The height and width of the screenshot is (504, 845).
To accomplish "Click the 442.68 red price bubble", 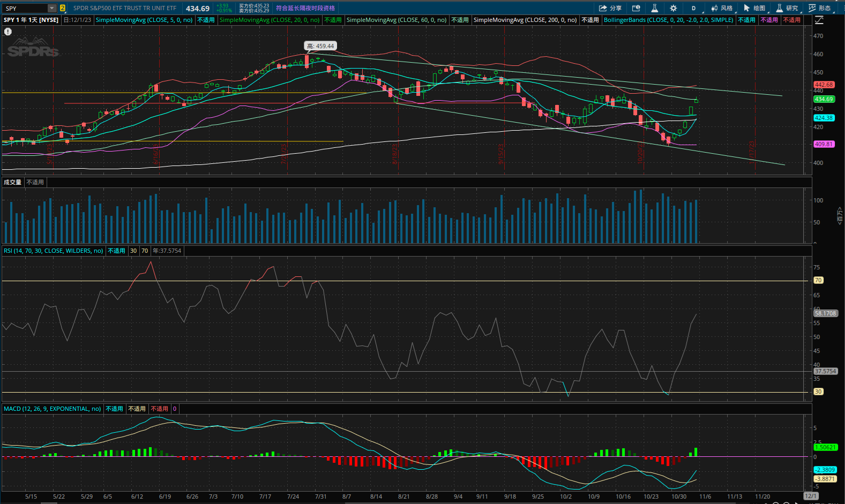I will 824,85.
